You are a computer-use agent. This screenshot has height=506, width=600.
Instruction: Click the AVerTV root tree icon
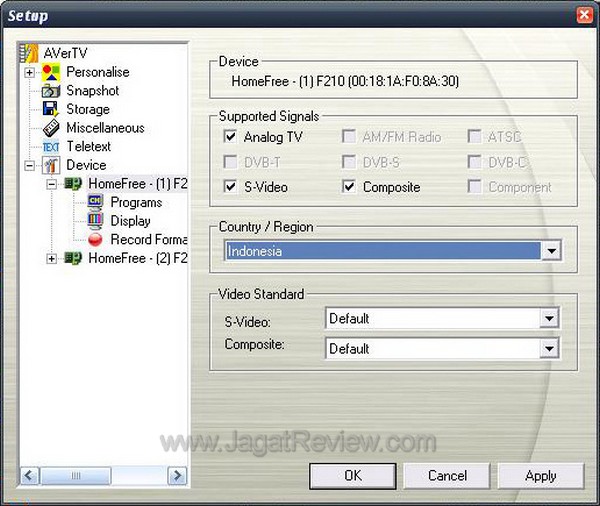click(29, 53)
